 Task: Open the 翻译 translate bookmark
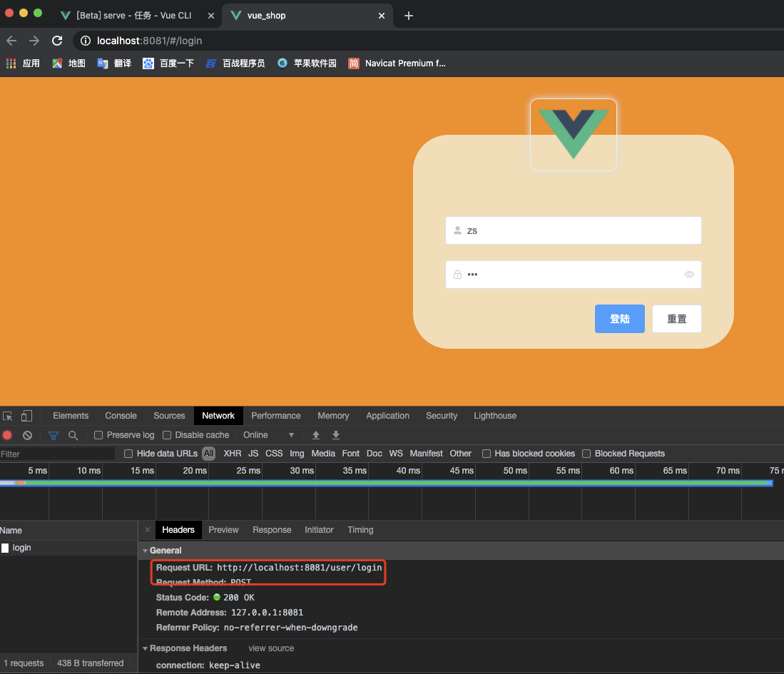pos(115,63)
